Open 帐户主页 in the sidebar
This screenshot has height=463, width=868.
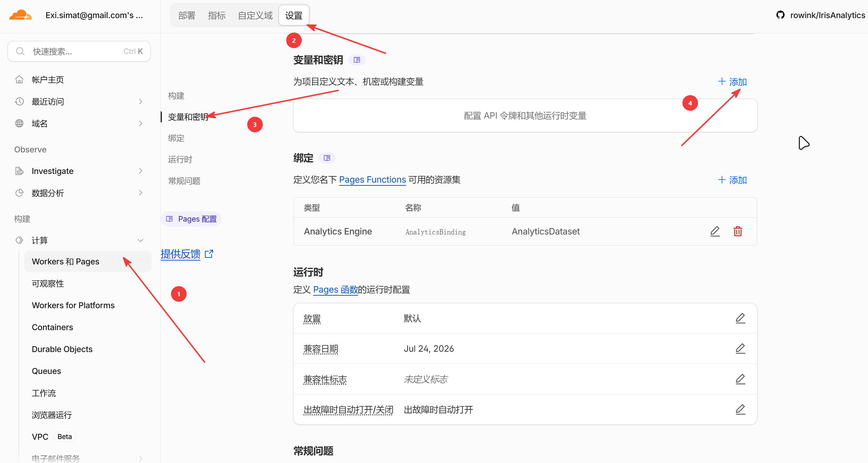48,80
